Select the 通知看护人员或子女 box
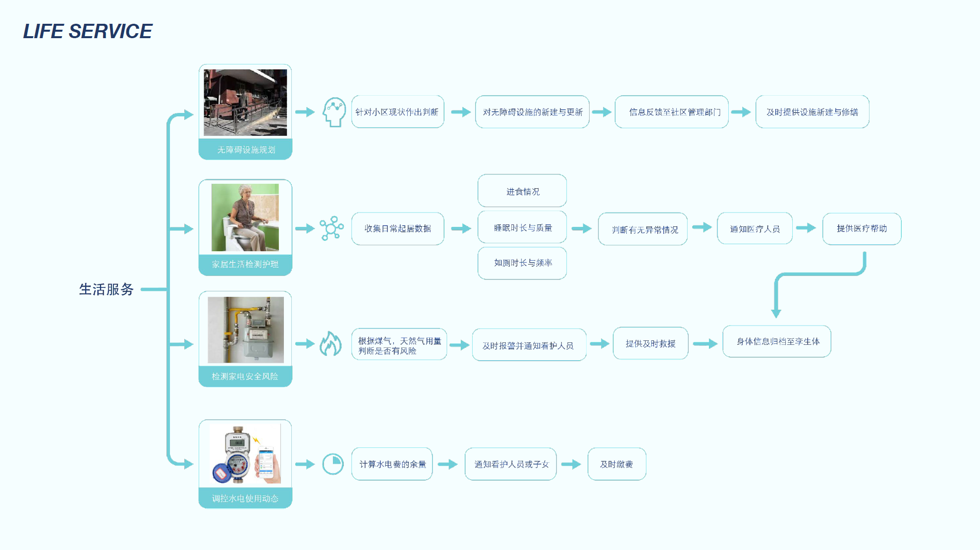980x550 pixels. coord(511,464)
